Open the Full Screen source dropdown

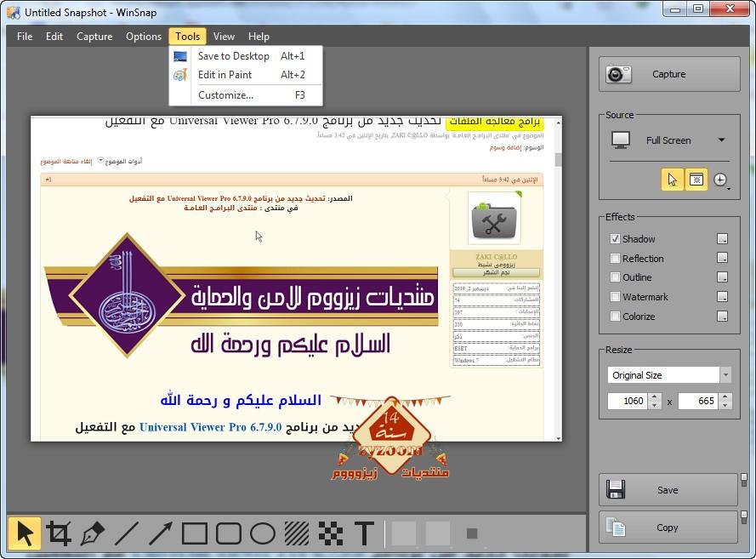point(669,140)
